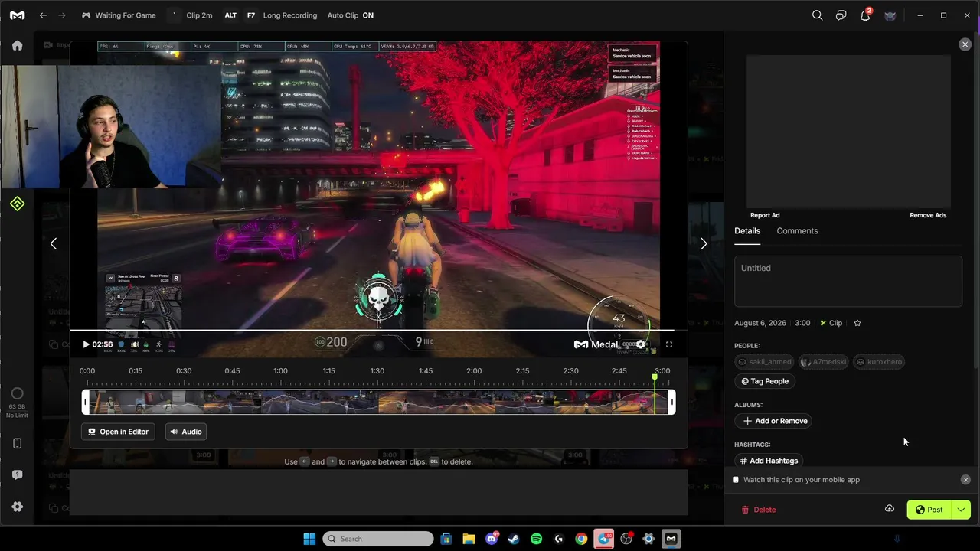Screen dimensions: 980x551
Task: Toggle Auto Clip ON setting
Action: point(350,15)
